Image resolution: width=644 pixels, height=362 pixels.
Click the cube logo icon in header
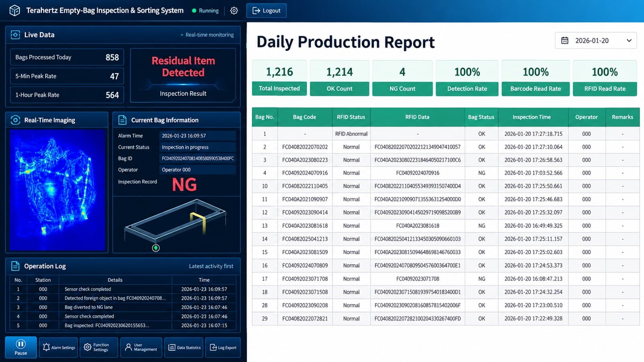pos(14,10)
